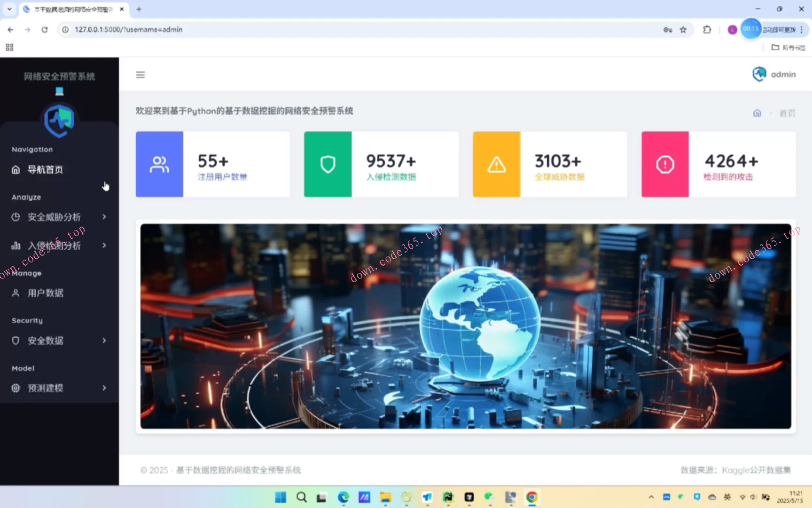This screenshot has height=508, width=812.
Task: Expand the 预测建模 submenu chevron
Action: (x=104, y=388)
